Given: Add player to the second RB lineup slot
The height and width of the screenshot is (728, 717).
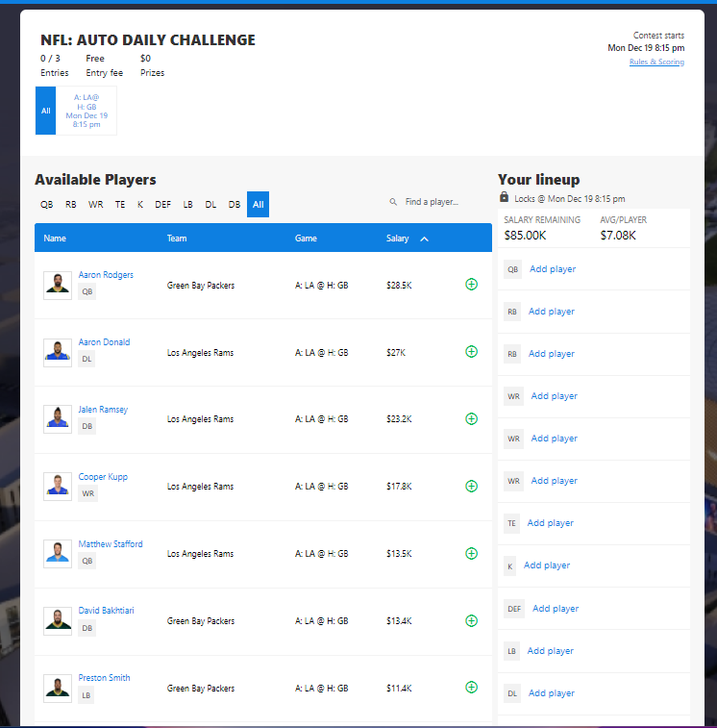Looking at the screenshot, I should [552, 354].
